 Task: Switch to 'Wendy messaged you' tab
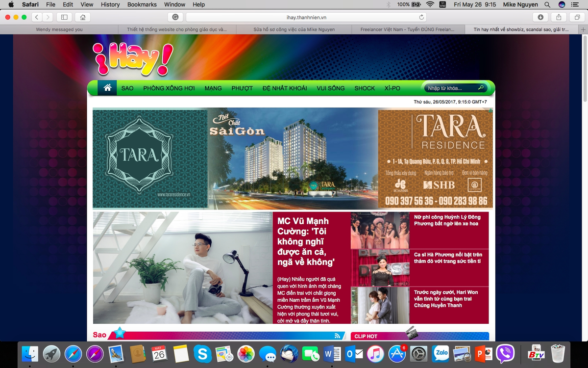59,29
